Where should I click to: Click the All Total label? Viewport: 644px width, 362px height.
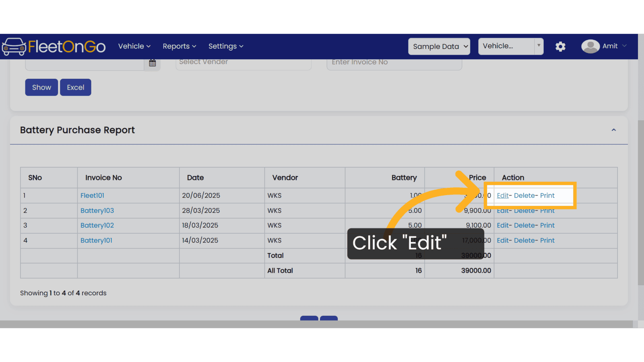point(280,271)
